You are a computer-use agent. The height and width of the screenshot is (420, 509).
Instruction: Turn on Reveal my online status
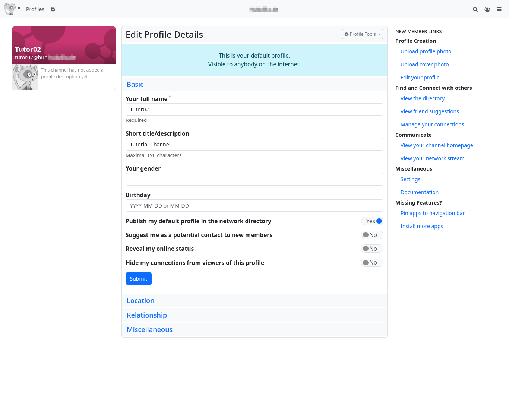pyautogui.click(x=372, y=249)
